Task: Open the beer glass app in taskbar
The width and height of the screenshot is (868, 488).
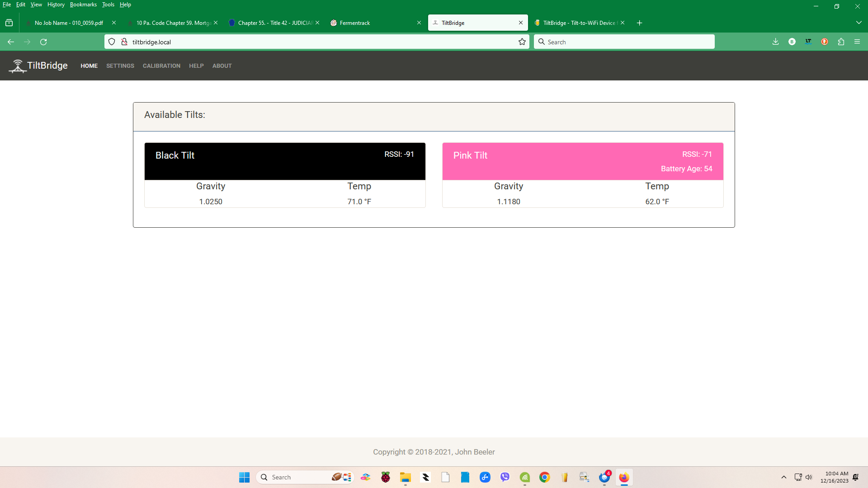Action: [x=565, y=477]
